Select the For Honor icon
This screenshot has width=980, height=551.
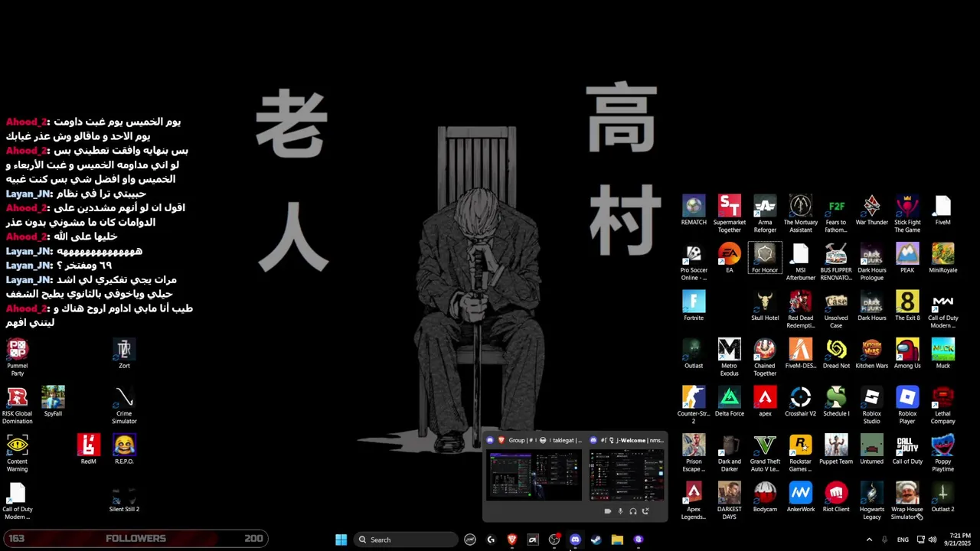coord(765,258)
